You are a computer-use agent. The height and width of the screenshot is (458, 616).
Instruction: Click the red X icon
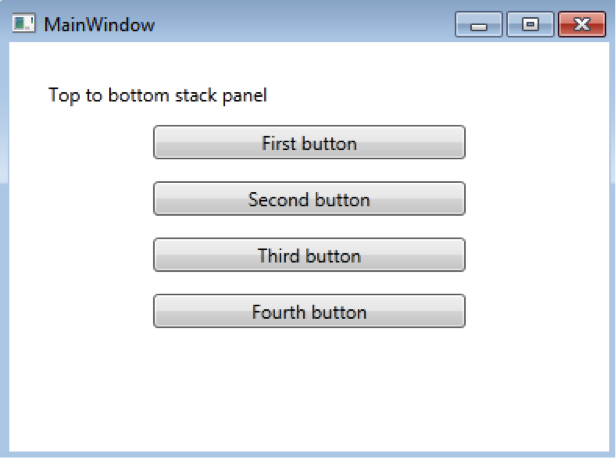point(582,24)
